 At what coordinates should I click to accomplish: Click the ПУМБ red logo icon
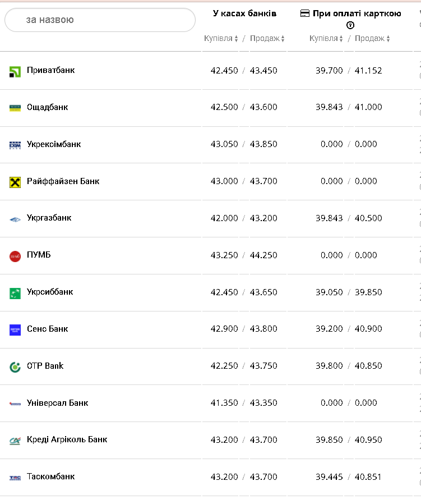click(15, 256)
